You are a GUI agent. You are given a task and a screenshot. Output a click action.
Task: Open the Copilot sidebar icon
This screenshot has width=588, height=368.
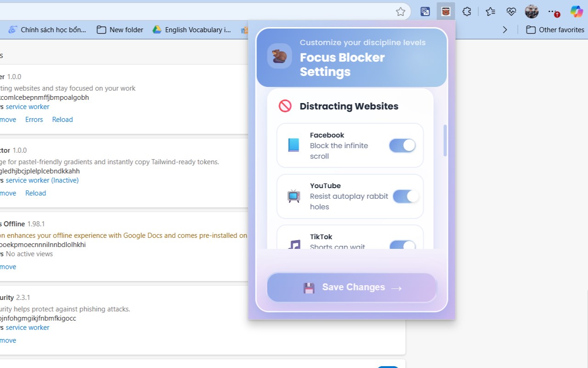tap(577, 11)
